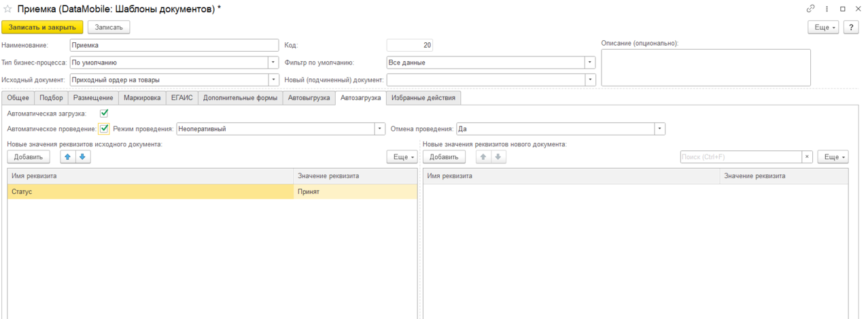Clear the search field with X icon

[807, 156]
